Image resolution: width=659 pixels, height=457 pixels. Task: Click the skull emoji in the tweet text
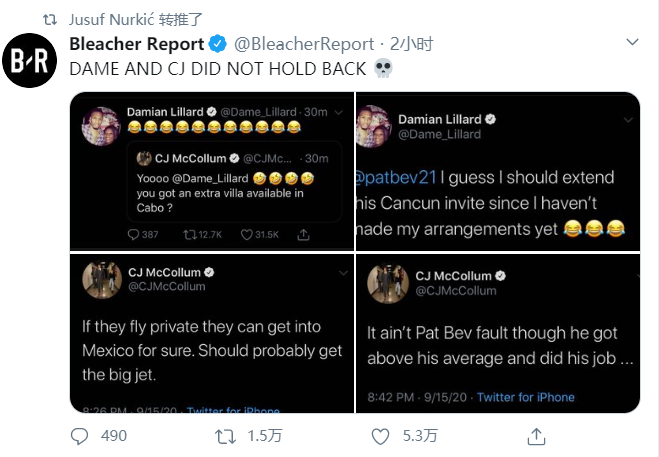click(383, 69)
